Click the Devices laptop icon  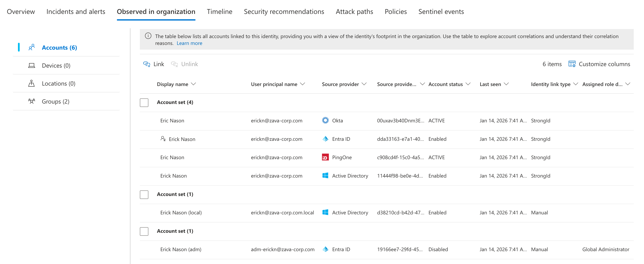pyautogui.click(x=31, y=65)
